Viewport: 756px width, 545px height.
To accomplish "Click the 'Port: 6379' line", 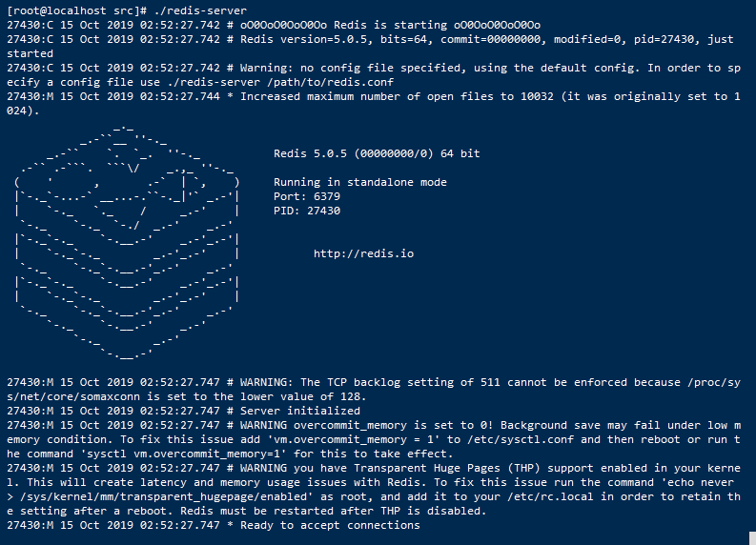I will click(x=307, y=196).
